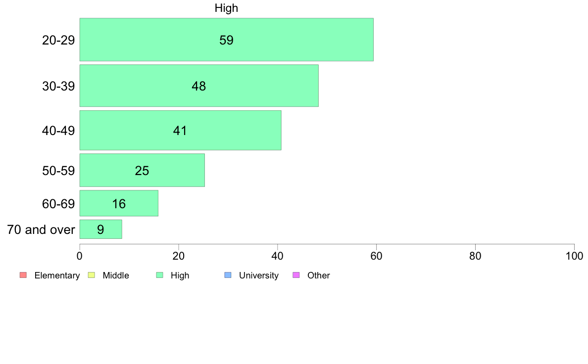Select the University legend label
Viewport: 588px width, 364px height.
pyautogui.click(x=258, y=275)
